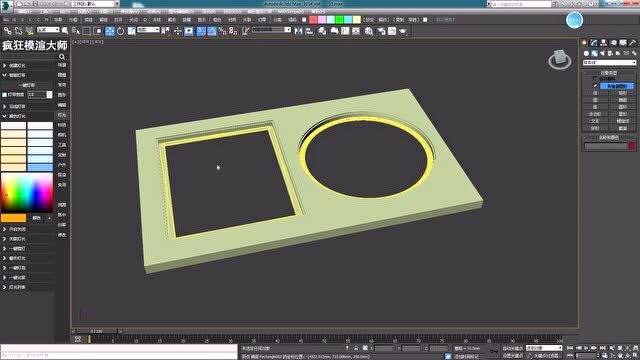Open the workspace dropdown in title bar
Screen dimensions: 640x360
click(x=96, y=4)
